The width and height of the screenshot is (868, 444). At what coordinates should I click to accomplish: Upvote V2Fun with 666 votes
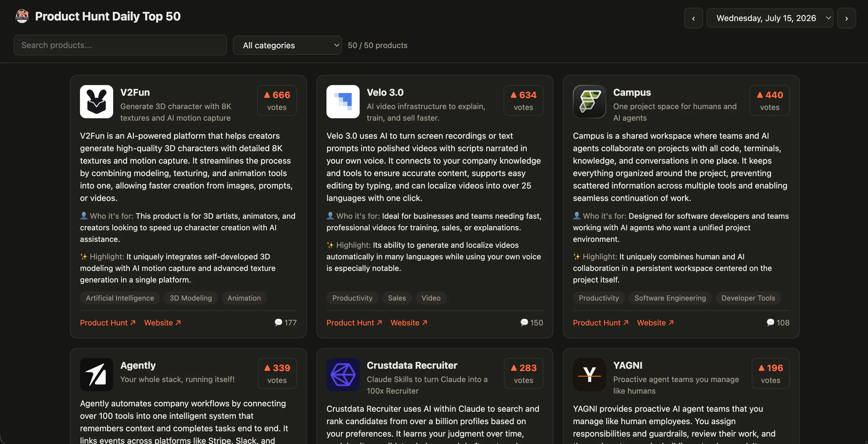[277, 100]
